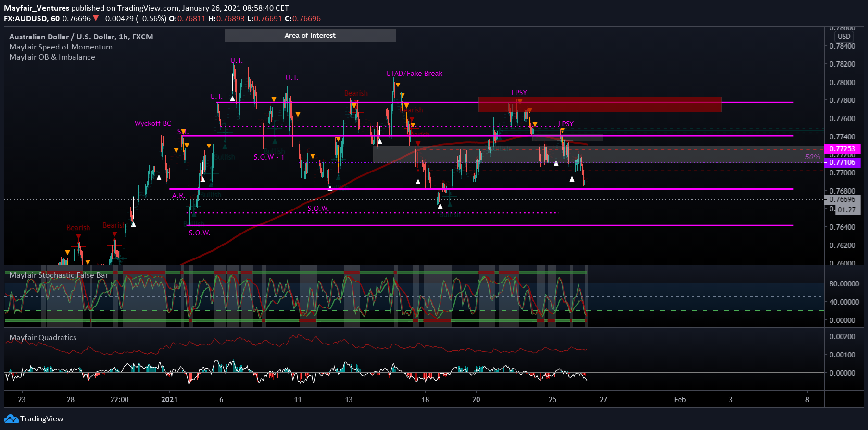The image size is (868, 430).
Task: Click the red LPSY supply zone rectangle
Action: 600,105
